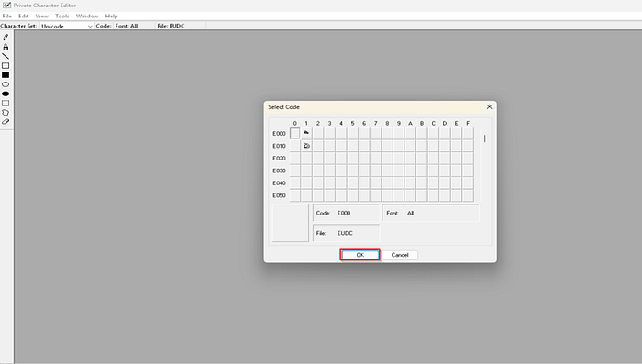Select the Hollow Ellipse tool
642x364 pixels.
(6, 84)
